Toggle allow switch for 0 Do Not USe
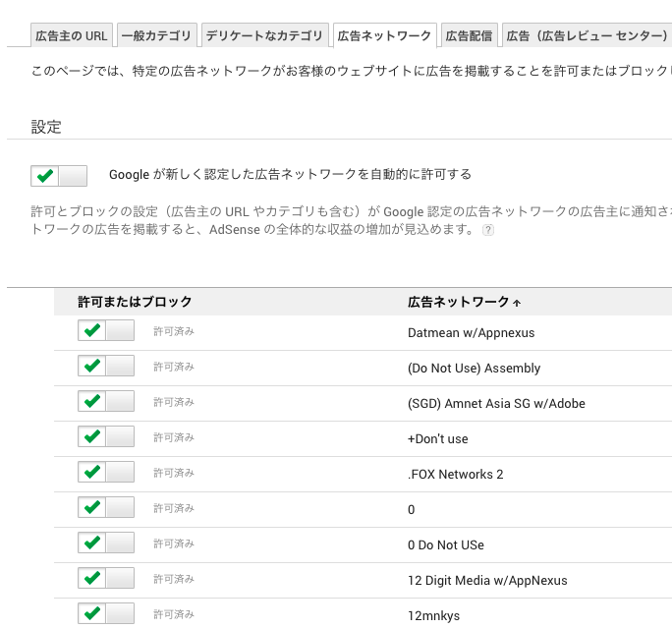Viewport: 672px width, 629px height. point(106,543)
